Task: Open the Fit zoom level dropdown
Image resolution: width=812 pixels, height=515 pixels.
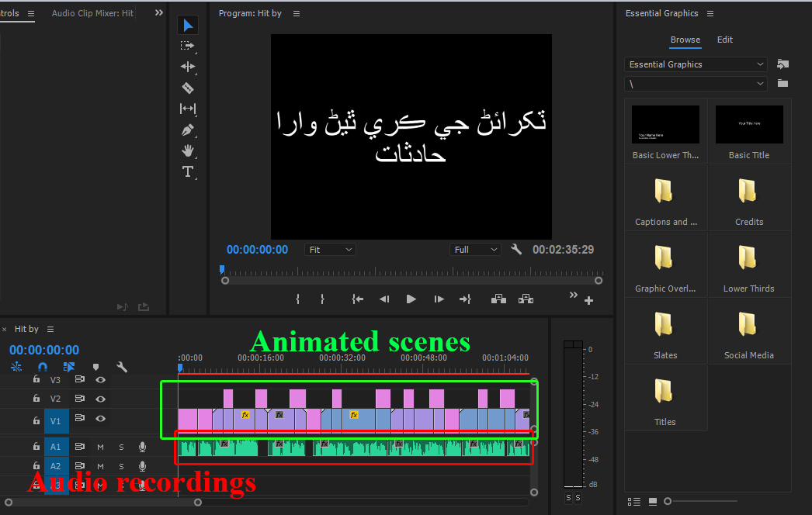Action: point(331,250)
